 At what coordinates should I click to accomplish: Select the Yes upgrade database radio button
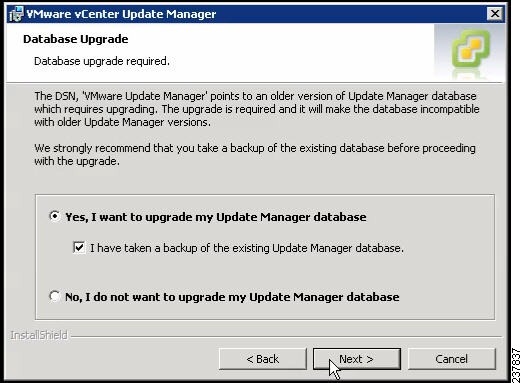(x=54, y=216)
